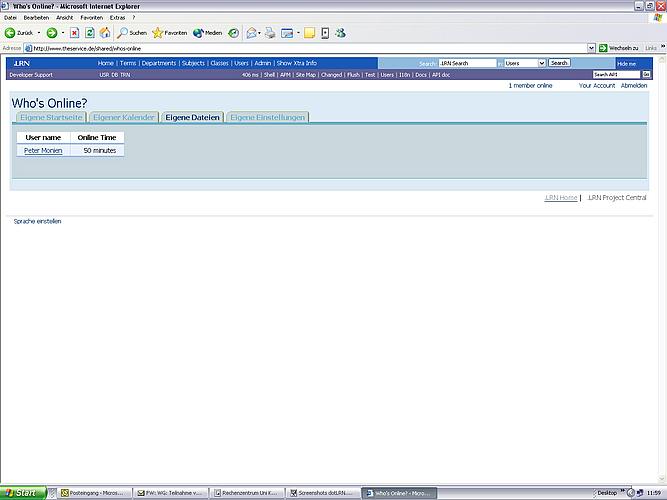The image size is (667, 500).
Task: Click the device panel toolbar icon
Action: coord(325,33)
